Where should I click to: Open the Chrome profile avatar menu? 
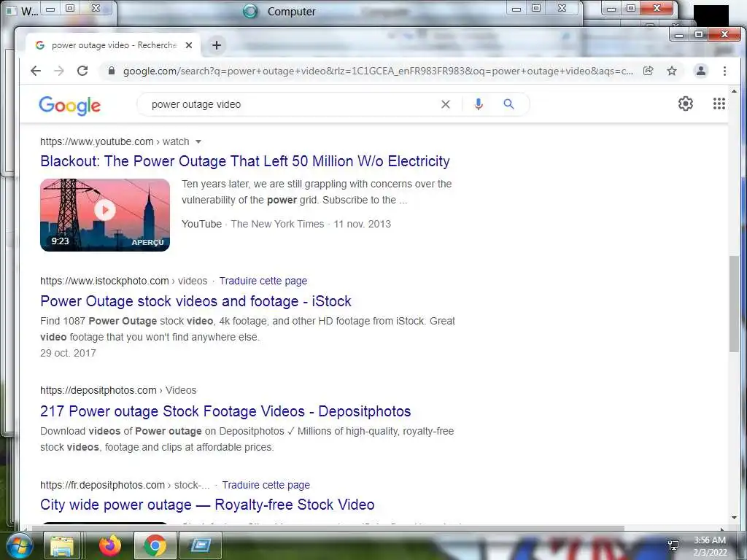coord(701,71)
